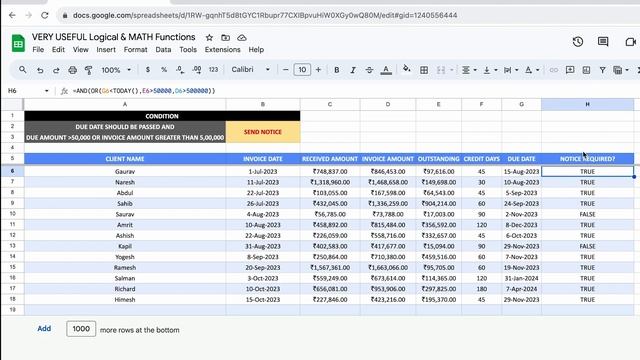
Task: Open the Calibri font dropdown
Action: click(x=250, y=70)
